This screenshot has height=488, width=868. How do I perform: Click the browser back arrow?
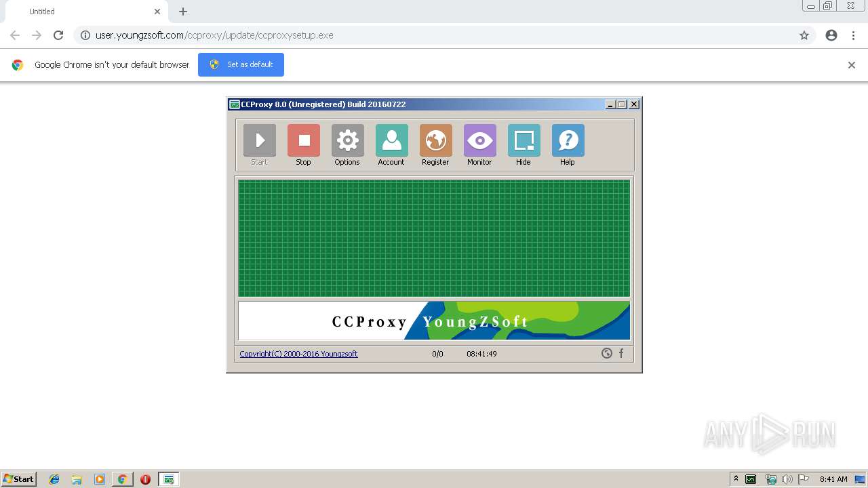tap(15, 35)
